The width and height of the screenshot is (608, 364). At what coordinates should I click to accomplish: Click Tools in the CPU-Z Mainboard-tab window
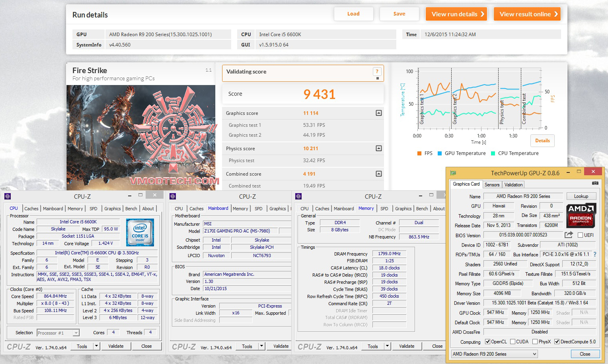(247, 346)
